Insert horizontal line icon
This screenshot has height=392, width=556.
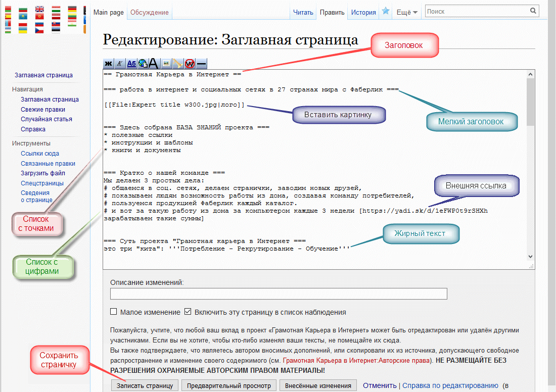(201, 64)
